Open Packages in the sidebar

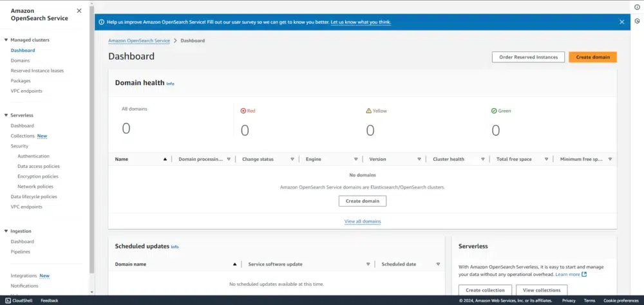tap(21, 81)
